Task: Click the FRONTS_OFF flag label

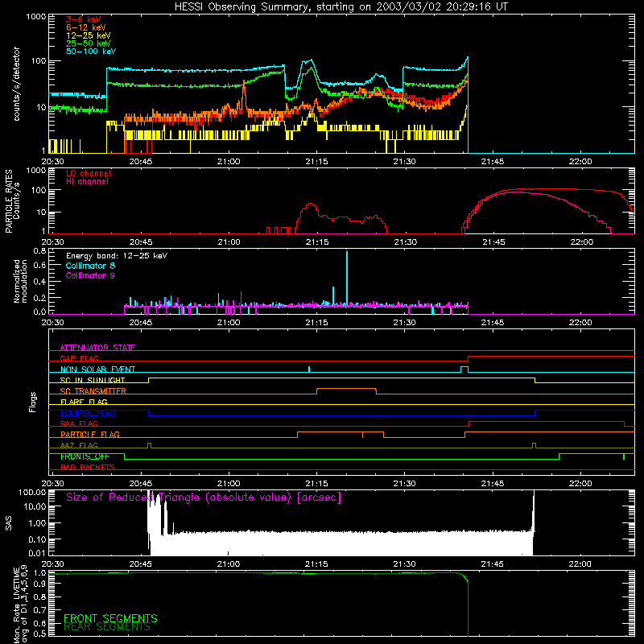Action: click(x=85, y=456)
